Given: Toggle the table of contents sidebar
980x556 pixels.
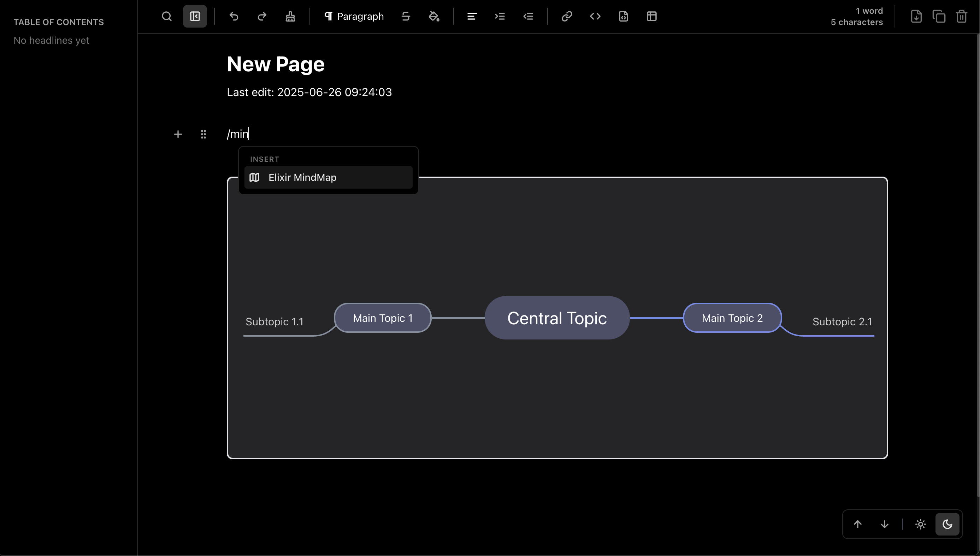Looking at the screenshot, I should point(195,16).
